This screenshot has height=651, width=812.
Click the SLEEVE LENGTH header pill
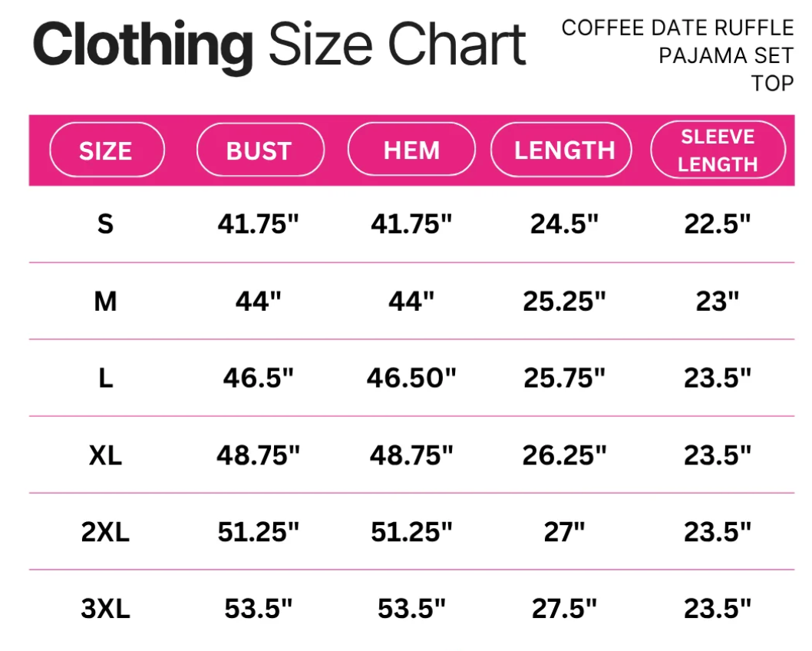click(x=718, y=150)
